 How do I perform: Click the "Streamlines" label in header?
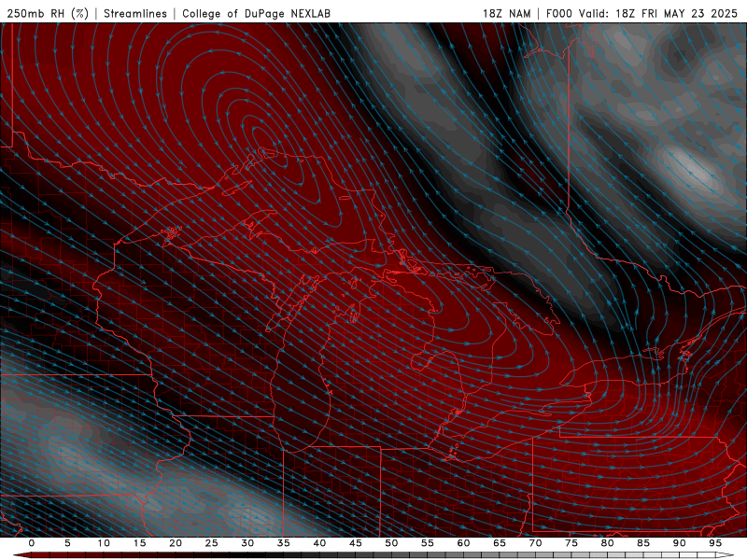[x=135, y=13]
